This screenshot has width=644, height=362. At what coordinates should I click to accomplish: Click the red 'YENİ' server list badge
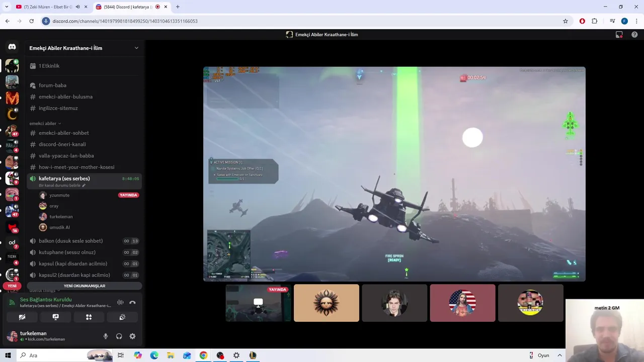tap(12, 286)
